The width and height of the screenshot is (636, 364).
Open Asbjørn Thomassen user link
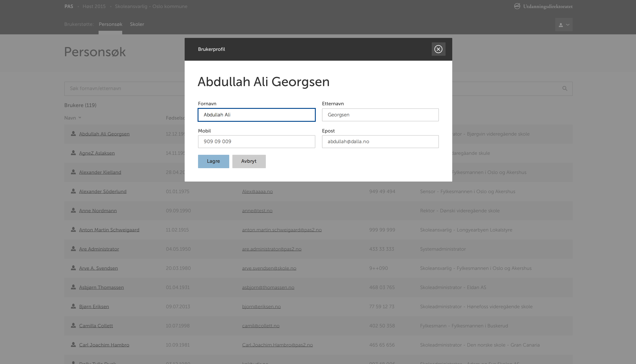(x=101, y=287)
